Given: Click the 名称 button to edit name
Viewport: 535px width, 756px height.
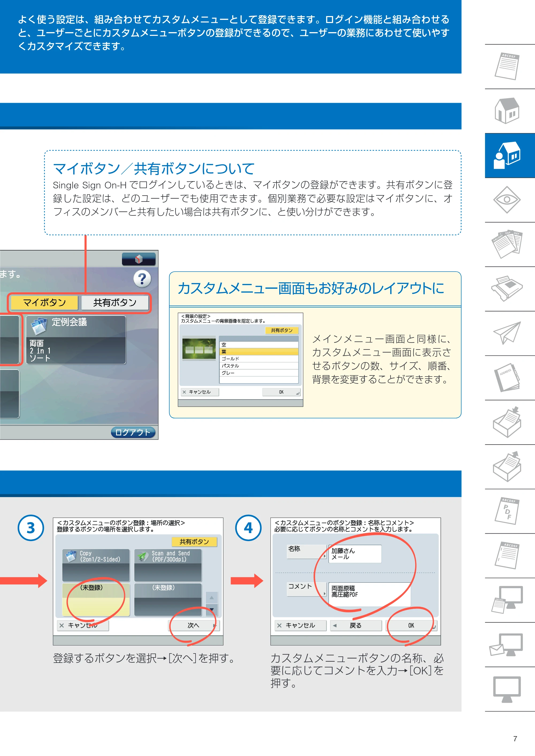Looking at the screenshot, I should tap(307, 551).
